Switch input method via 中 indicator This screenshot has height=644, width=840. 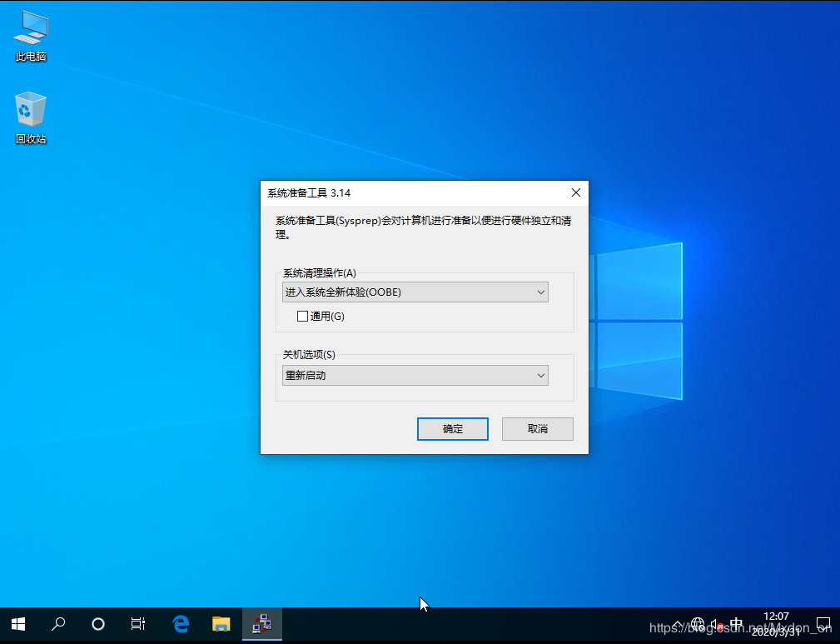[736, 624]
